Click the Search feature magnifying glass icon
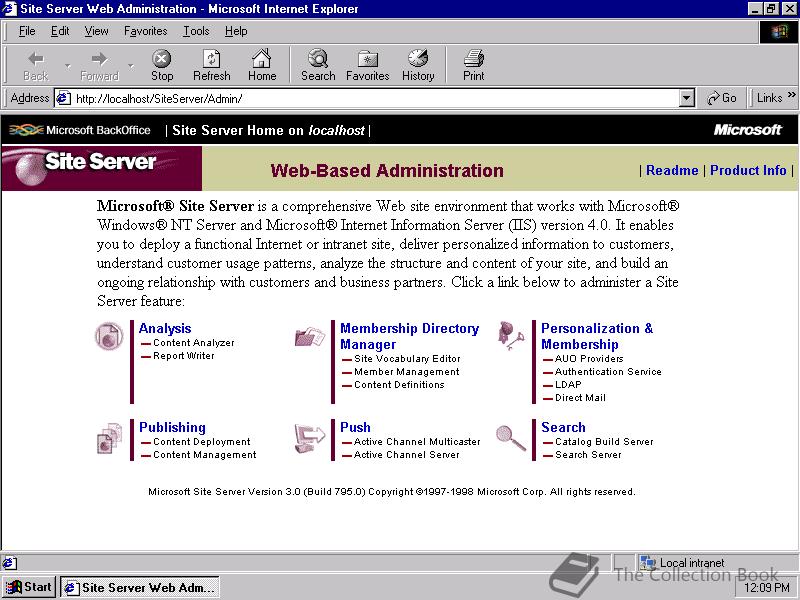 510,438
